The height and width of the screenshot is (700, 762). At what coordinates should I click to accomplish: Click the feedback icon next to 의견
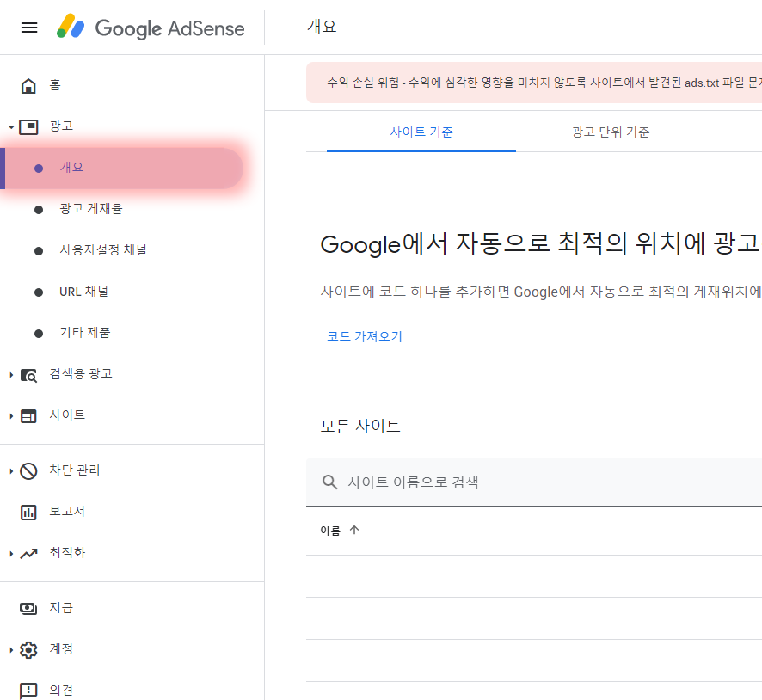tap(28, 691)
